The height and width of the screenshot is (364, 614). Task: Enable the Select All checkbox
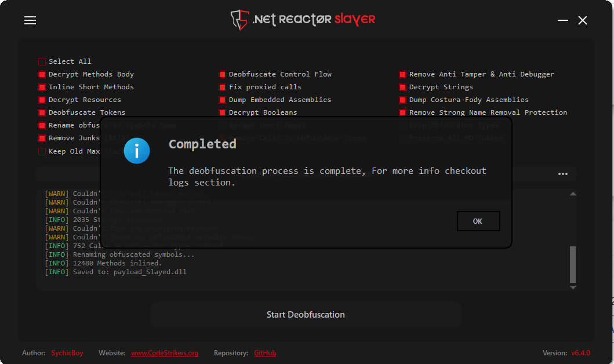(42, 61)
